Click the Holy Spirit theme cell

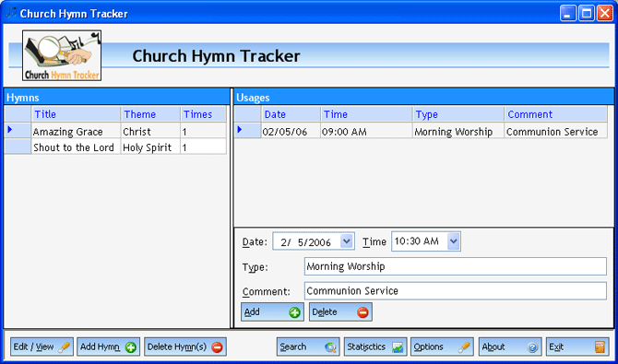(150, 147)
